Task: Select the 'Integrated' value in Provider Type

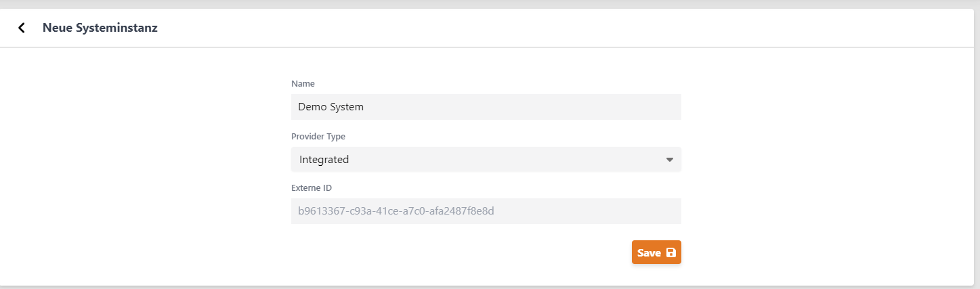Action: (324, 160)
